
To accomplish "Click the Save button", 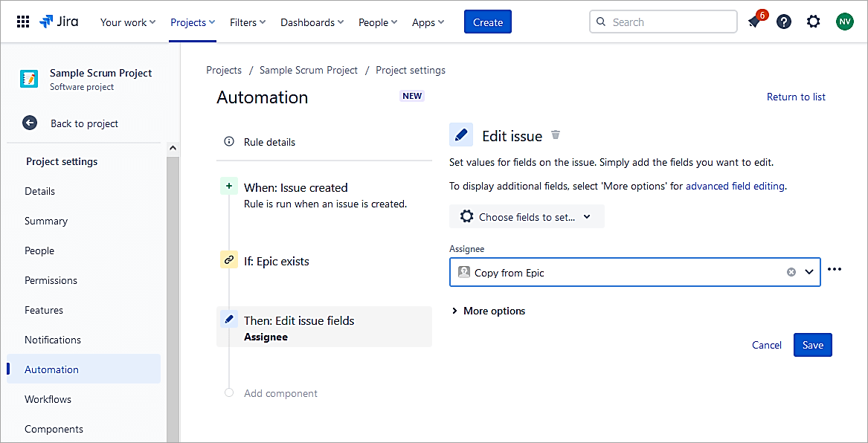I will 812,345.
